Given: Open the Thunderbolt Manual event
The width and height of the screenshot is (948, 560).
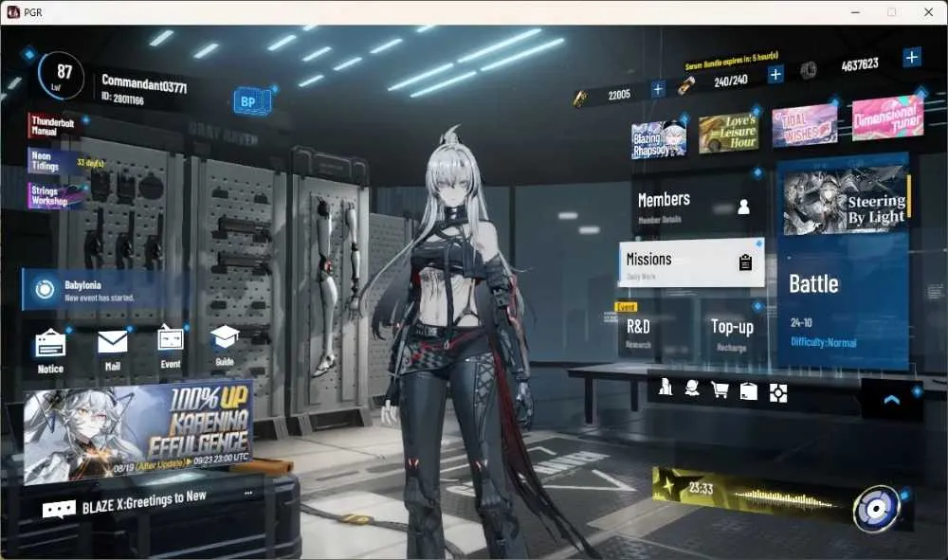Looking at the screenshot, I should click(52, 126).
